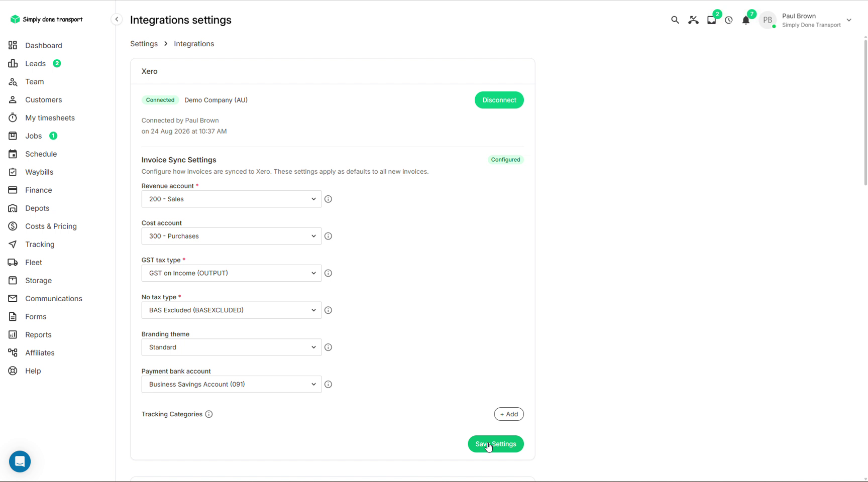Click the Connected status badge
Image resolution: width=868 pixels, height=482 pixels.
[x=160, y=100]
